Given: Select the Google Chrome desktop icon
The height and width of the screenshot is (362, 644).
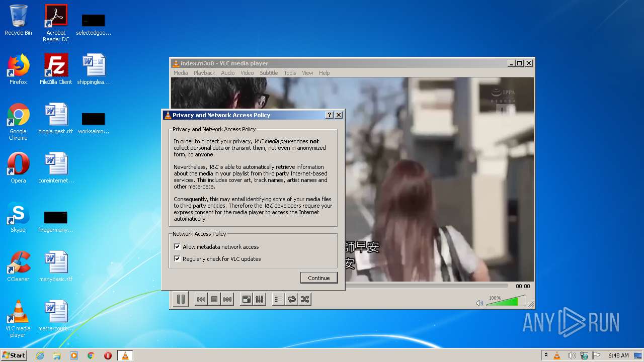Looking at the screenshot, I should click(18, 122).
